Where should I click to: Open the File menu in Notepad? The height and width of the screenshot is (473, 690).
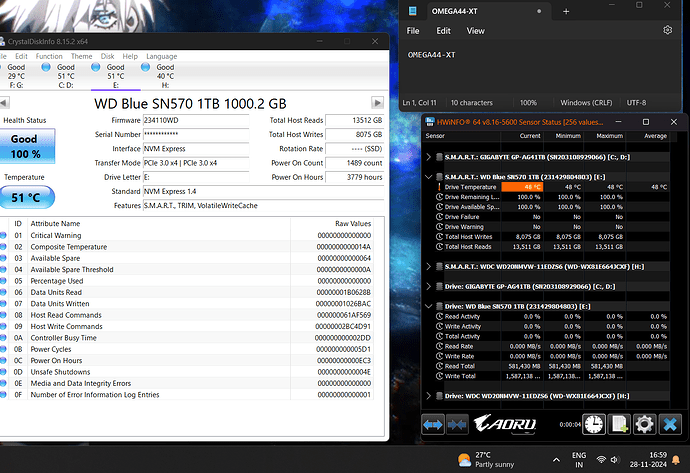pyautogui.click(x=413, y=31)
